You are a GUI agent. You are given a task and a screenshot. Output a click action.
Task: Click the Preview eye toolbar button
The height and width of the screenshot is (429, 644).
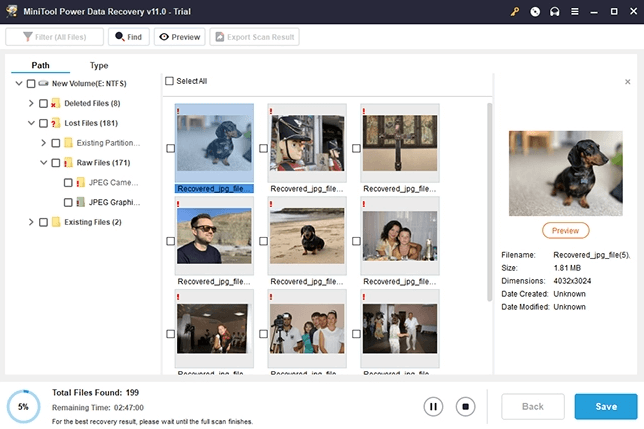178,37
